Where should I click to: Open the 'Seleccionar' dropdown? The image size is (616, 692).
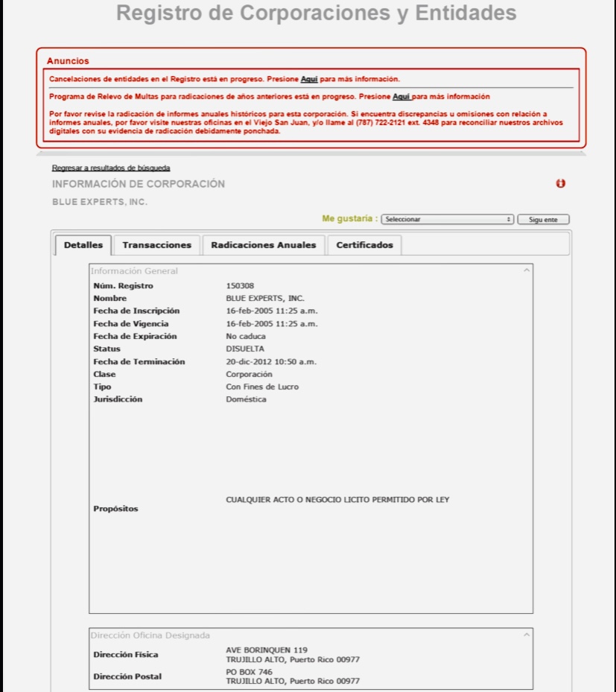pyautogui.click(x=448, y=220)
